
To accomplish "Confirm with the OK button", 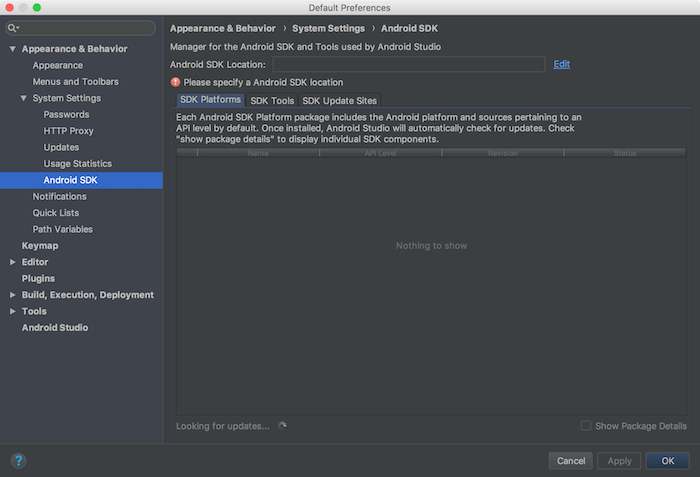I will tap(667, 461).
